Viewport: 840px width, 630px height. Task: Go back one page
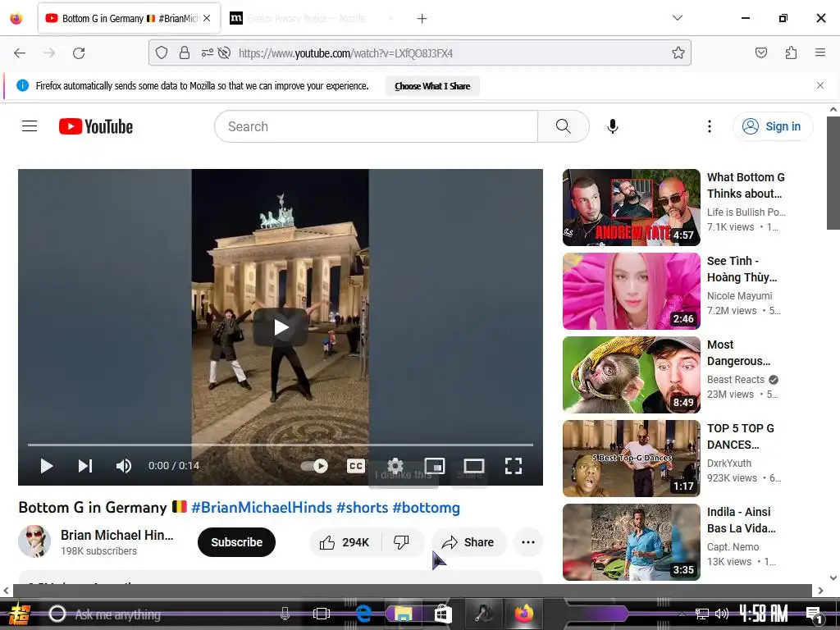click(20, 53)
